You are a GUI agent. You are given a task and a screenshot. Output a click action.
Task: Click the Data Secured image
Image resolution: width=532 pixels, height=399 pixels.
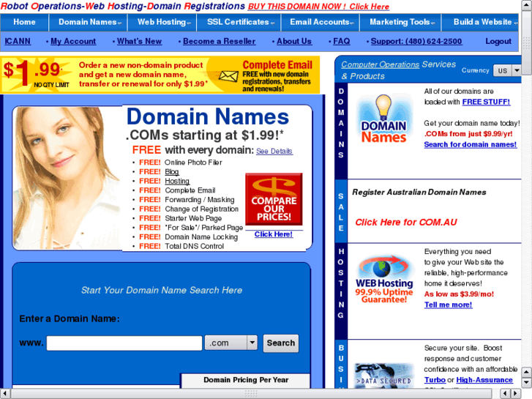click(384, 376)
